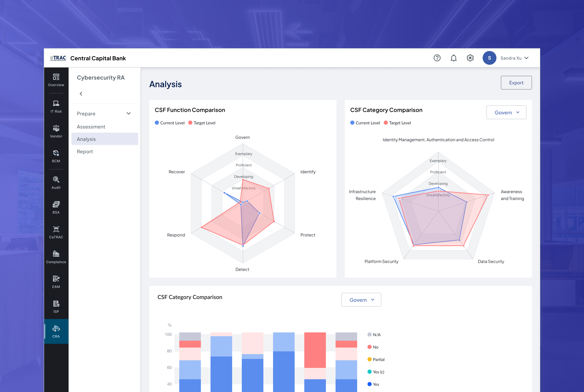Go to the Report menu item

85,152
